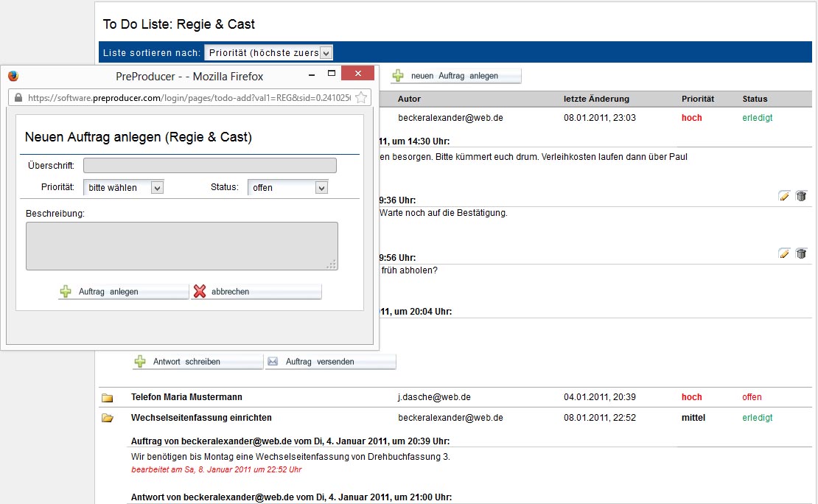The height and width of the screenshot is (504, 818).
Task: Click the Warte noch auf die Bestätigung text
Action: coord(444,213)
